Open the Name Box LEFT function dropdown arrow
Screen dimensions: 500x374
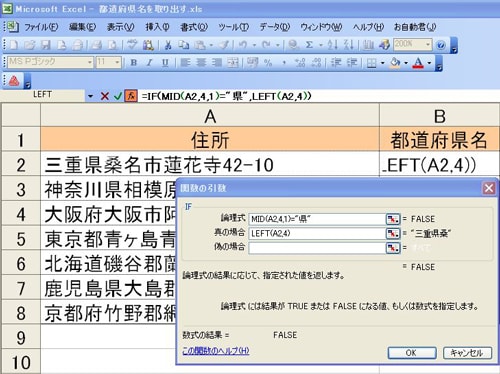coord(90,96)
